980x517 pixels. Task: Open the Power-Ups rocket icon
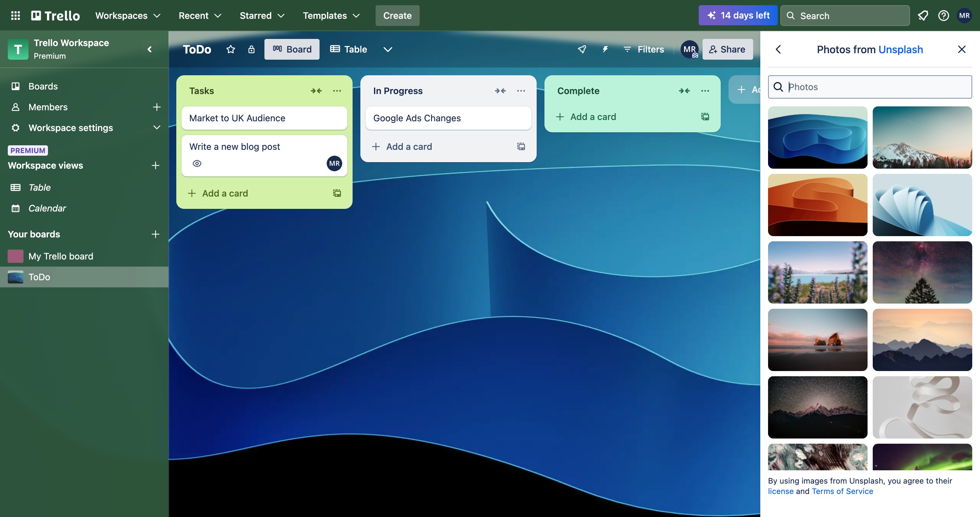pos(582,49)
